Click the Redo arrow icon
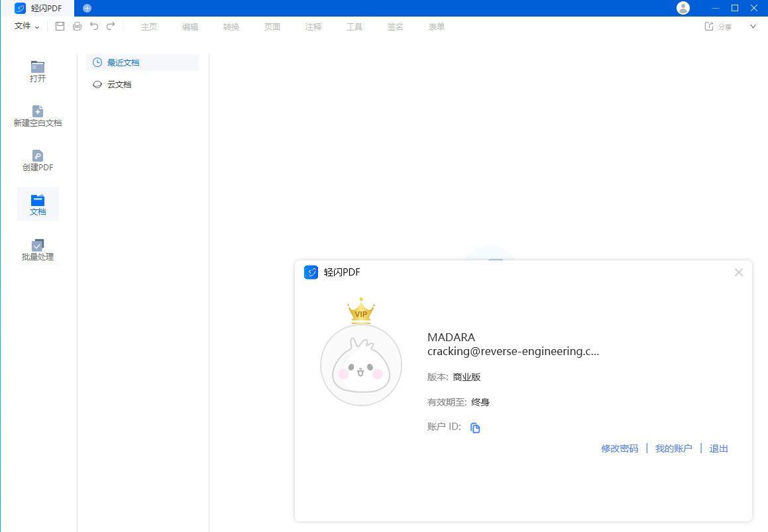 [x=111, y=27]
